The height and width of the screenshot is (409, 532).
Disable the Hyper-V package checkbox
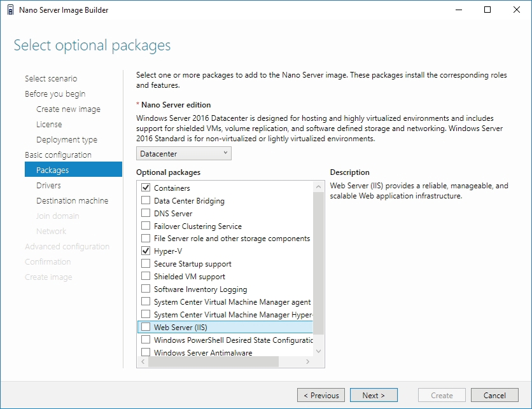pos(146,251)
